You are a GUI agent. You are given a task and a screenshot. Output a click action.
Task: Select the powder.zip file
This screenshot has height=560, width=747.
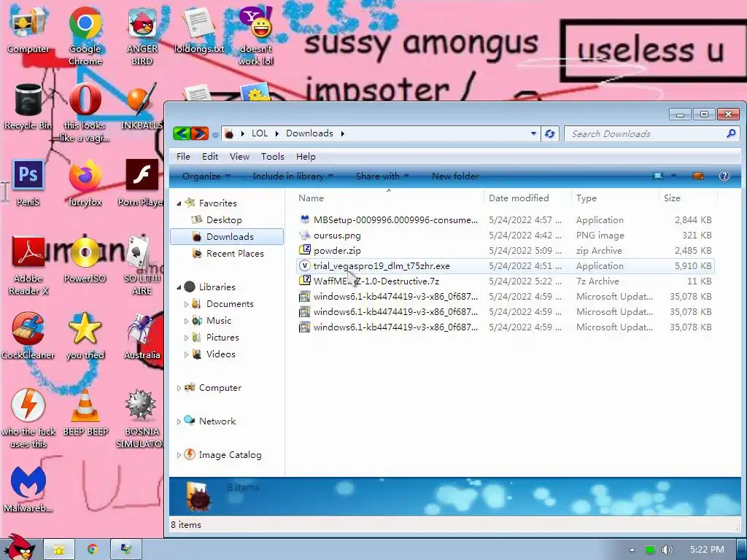(505, 251)
